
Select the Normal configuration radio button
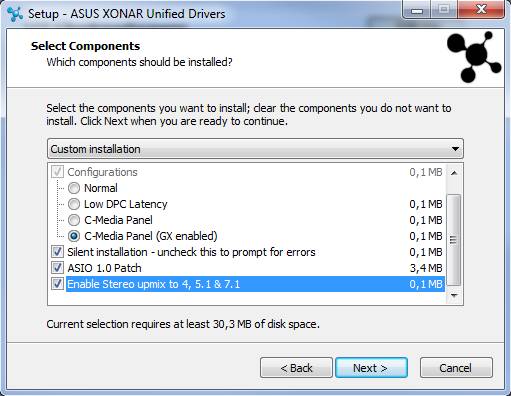74,188
